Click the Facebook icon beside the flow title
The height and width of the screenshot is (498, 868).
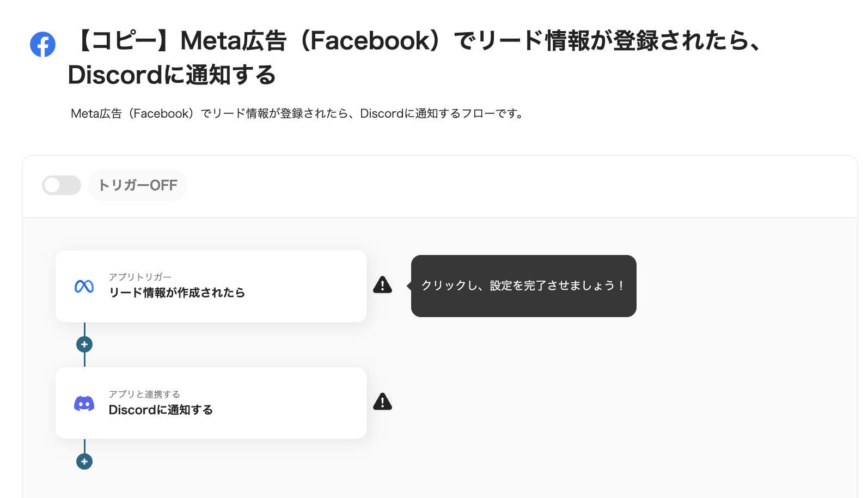42,45
